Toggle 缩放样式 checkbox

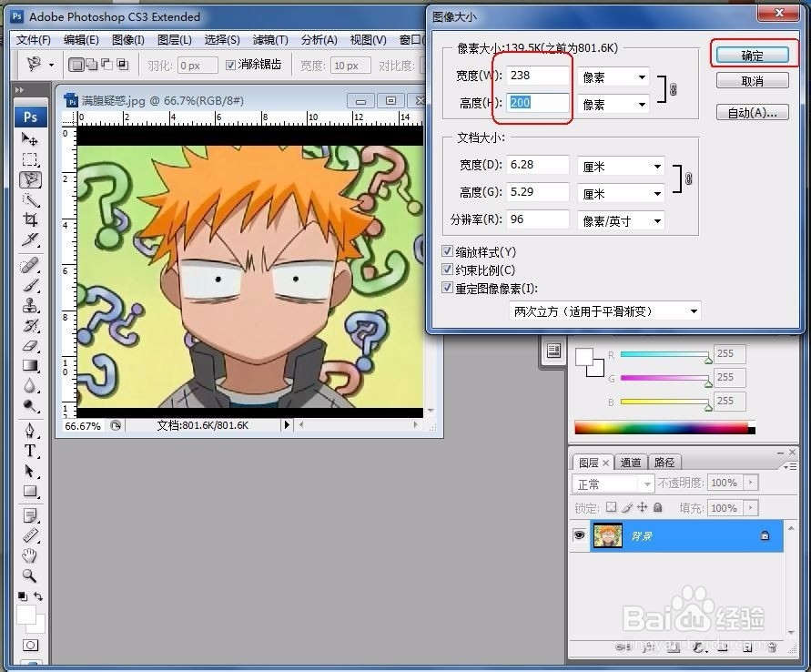pyautogui.click(x=448, y=251)
